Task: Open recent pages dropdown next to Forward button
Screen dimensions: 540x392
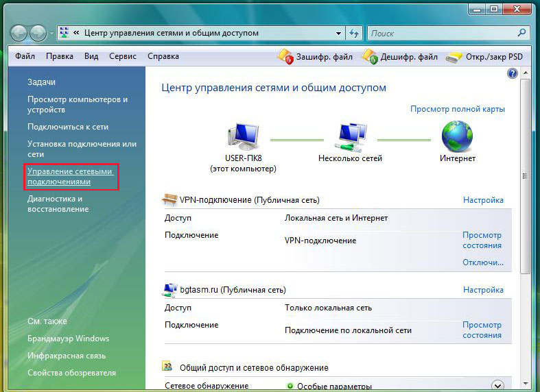Action: (x=51, y=34)
